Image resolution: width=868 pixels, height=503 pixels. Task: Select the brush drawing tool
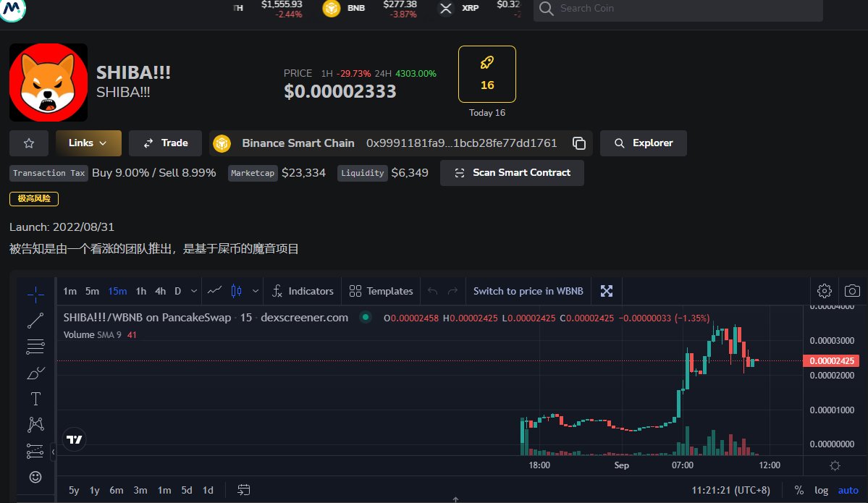(x=35, y=373)
